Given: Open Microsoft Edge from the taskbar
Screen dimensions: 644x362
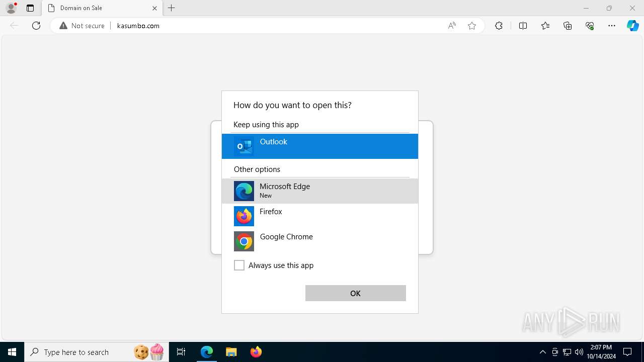Looking at the screenshot, I should tap(207, 352).
